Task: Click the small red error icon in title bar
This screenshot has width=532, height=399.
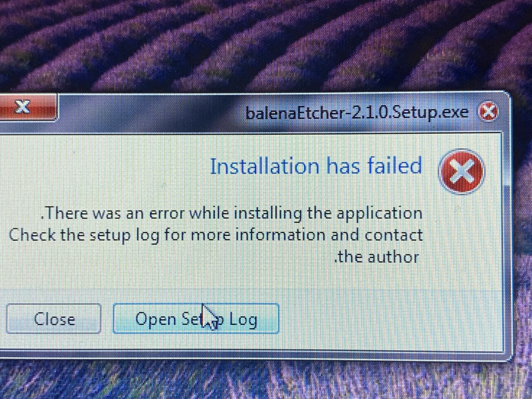Action: (488, 112)
